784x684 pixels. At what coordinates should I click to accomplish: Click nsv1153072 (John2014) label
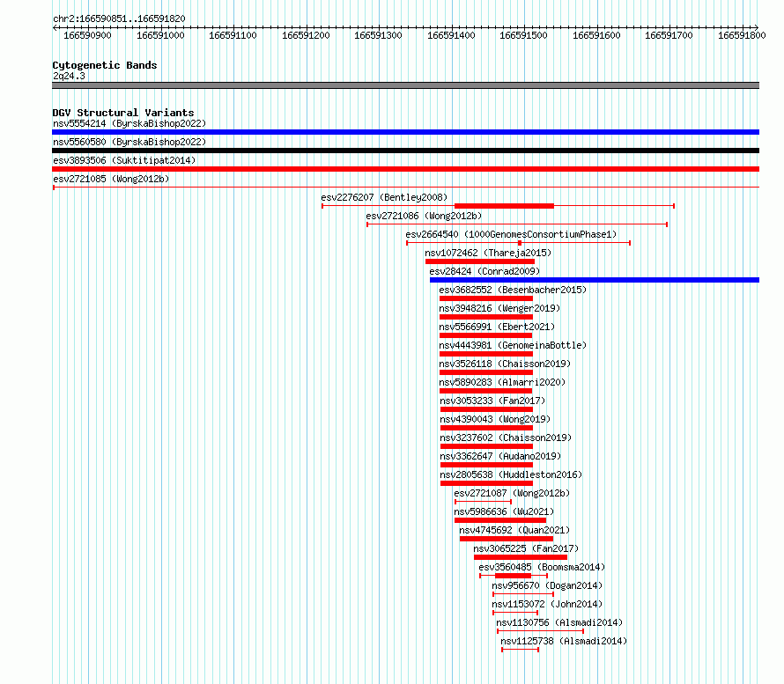[547, 604]
